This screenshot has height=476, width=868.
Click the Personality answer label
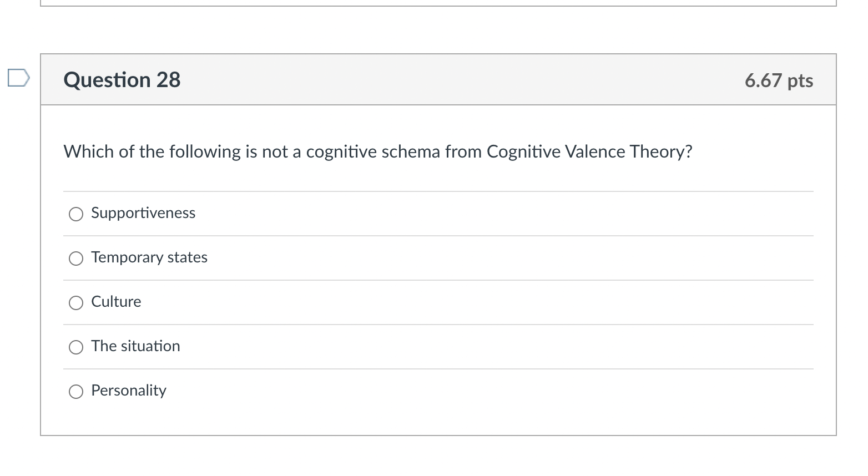click(x=128, y=390)
